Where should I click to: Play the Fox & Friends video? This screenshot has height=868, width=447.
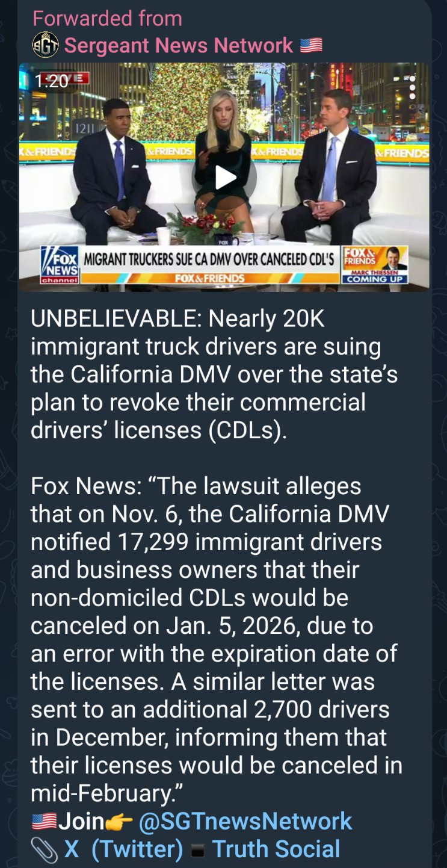[x=224, y=178]
